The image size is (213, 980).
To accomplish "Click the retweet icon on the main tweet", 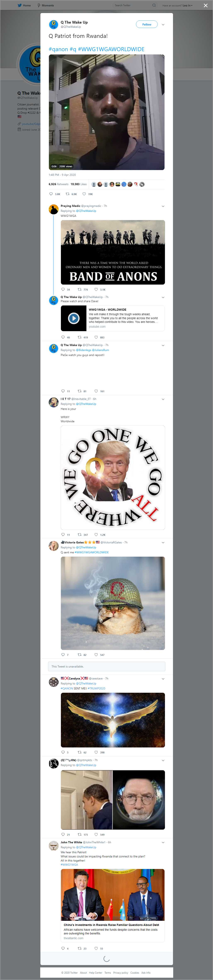I will coord(68,194).
